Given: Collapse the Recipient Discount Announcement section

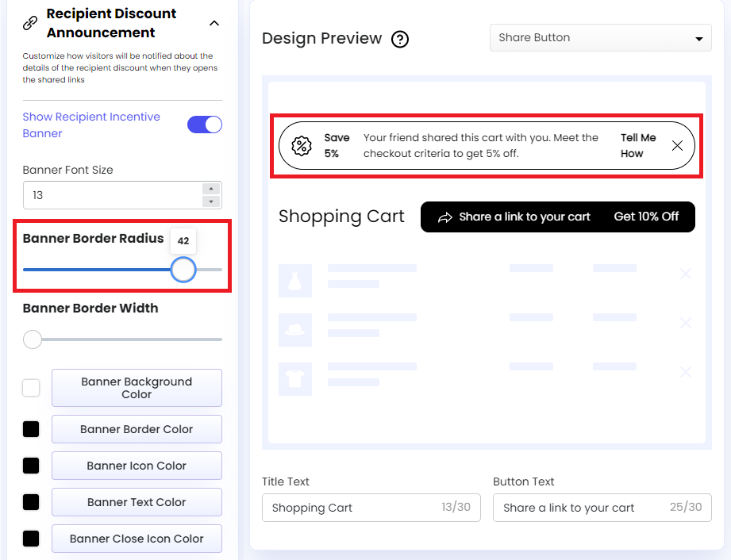Looking at the screenshot, I should click(x=214, y=24).
